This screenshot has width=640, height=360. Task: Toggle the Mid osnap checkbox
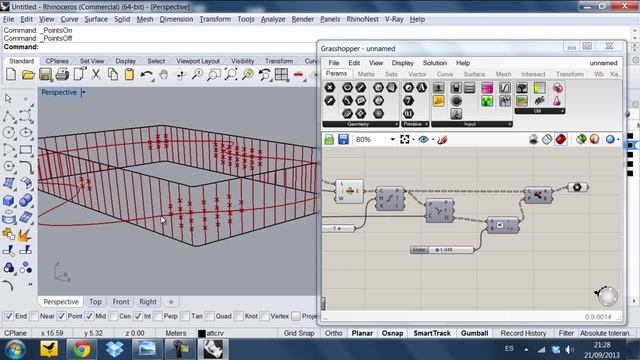(89, 316)
